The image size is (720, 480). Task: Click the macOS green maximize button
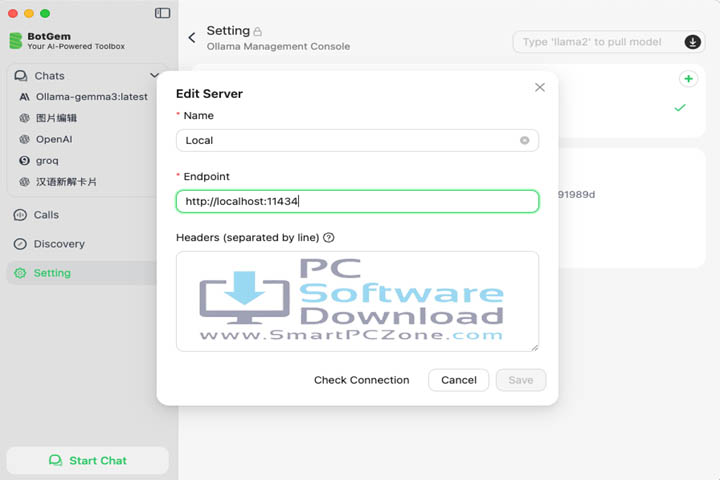(x=45, y=13)
